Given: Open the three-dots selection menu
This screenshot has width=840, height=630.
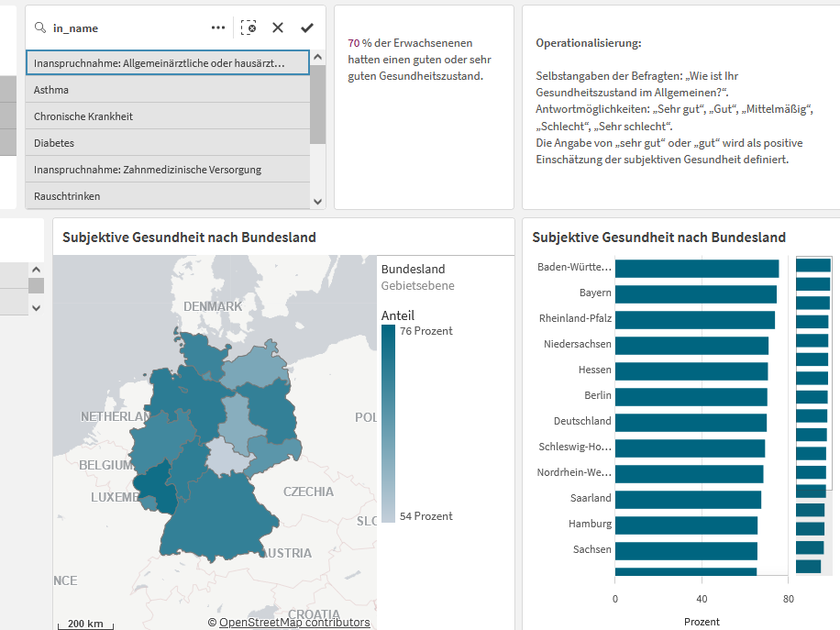Looking at the screenshot, I should click(x=218, y=28).
